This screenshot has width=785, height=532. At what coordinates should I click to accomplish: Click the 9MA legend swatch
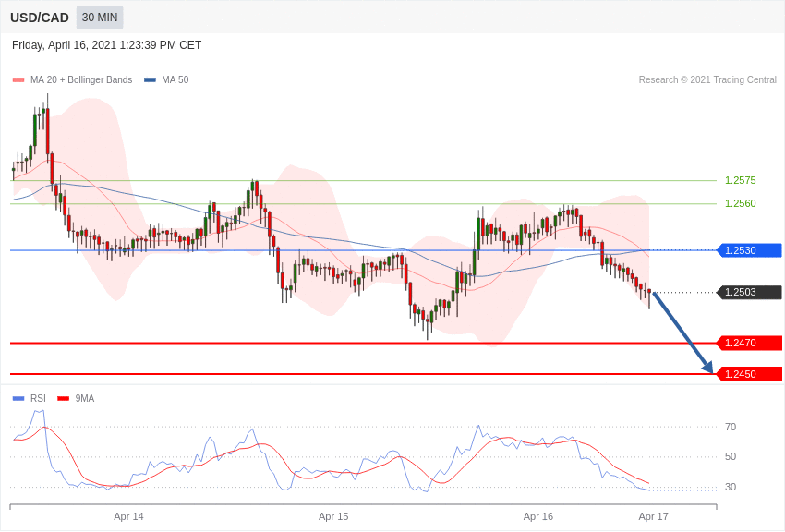(x=63, y=398)
